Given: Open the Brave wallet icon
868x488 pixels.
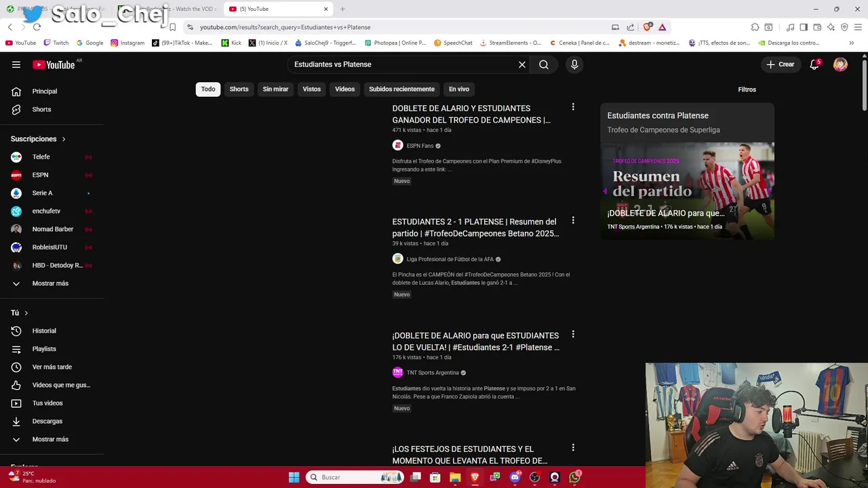Looking at the screenshot, I should click(x=817, y=27).
